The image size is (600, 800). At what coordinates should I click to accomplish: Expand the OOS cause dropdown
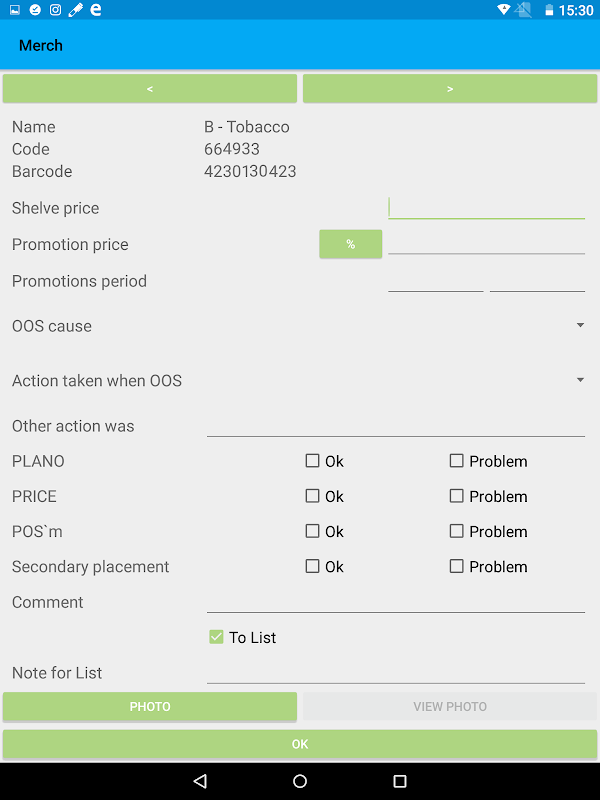click(x=580, y=326)
